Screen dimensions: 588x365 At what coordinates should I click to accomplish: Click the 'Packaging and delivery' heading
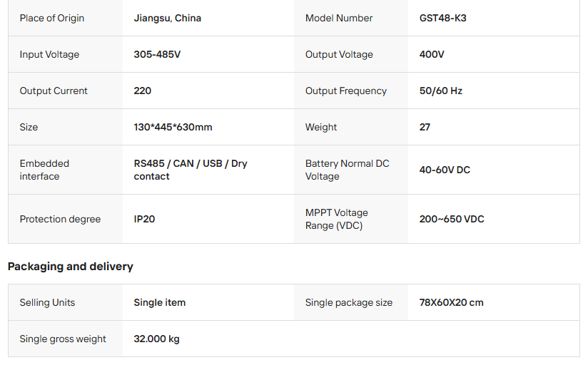70,267
